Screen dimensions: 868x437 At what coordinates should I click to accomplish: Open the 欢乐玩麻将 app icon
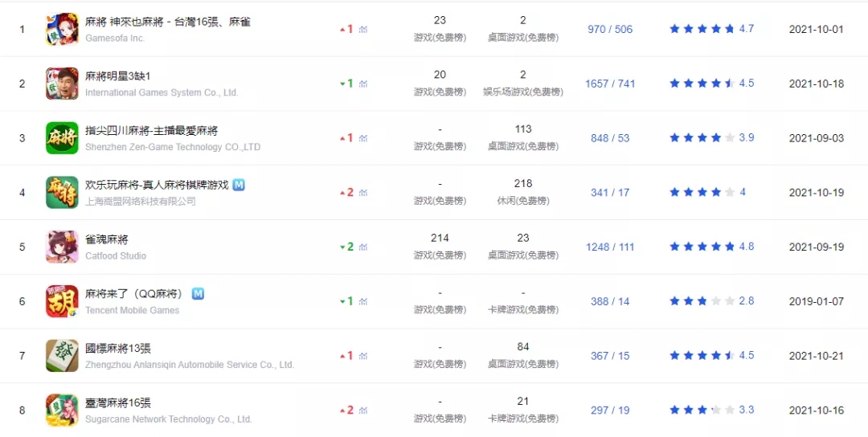click(62, 193)
